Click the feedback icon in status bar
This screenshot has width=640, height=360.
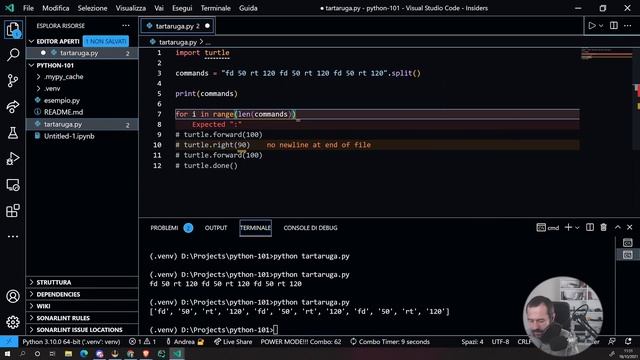coord(612,341)
